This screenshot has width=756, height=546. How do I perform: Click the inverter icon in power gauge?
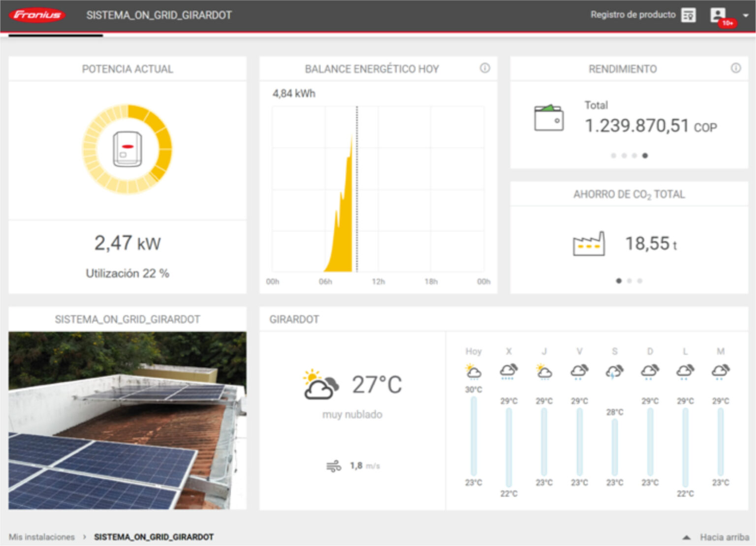(127, 149)
